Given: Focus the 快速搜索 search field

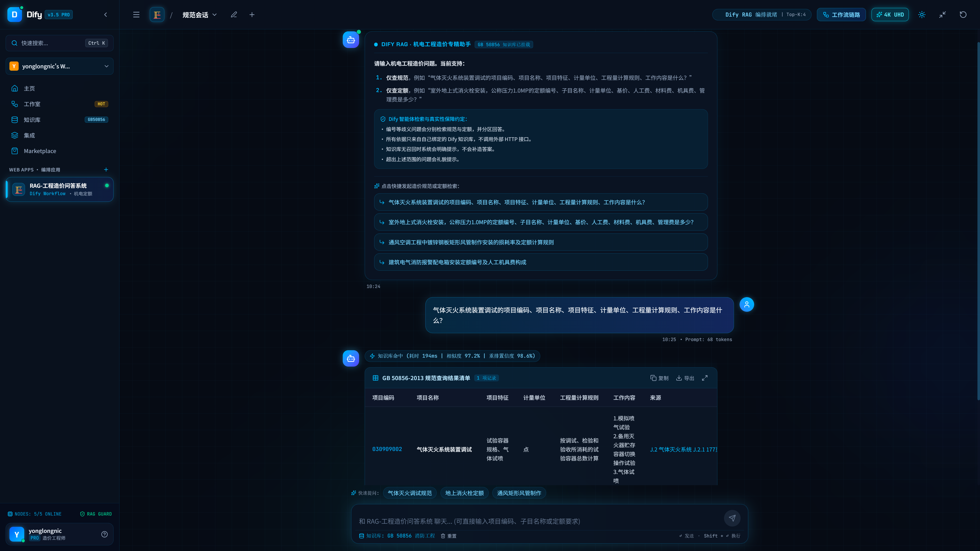Looking at the screenshot, I should (x=59, y=43).
